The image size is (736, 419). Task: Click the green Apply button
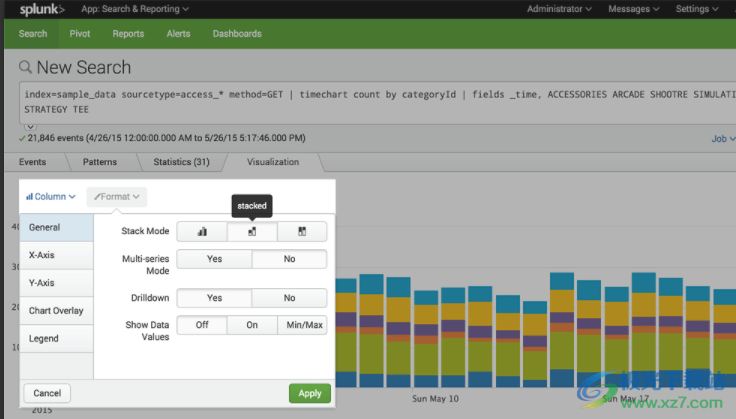click(310, 393)
